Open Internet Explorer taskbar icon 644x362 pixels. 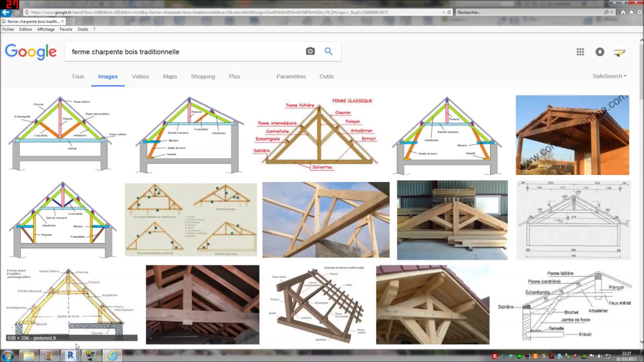pyautogui.click(x=112, y=356)
